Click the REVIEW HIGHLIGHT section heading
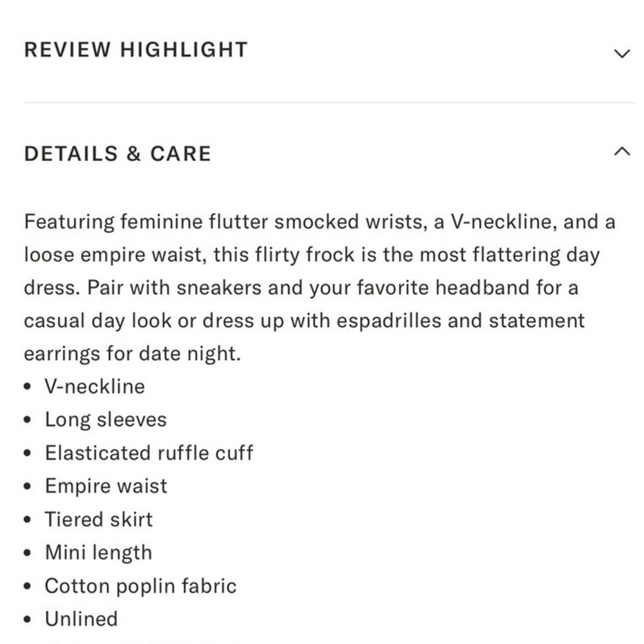This screenshot has width=644, height=644. (x=135, y=50)
